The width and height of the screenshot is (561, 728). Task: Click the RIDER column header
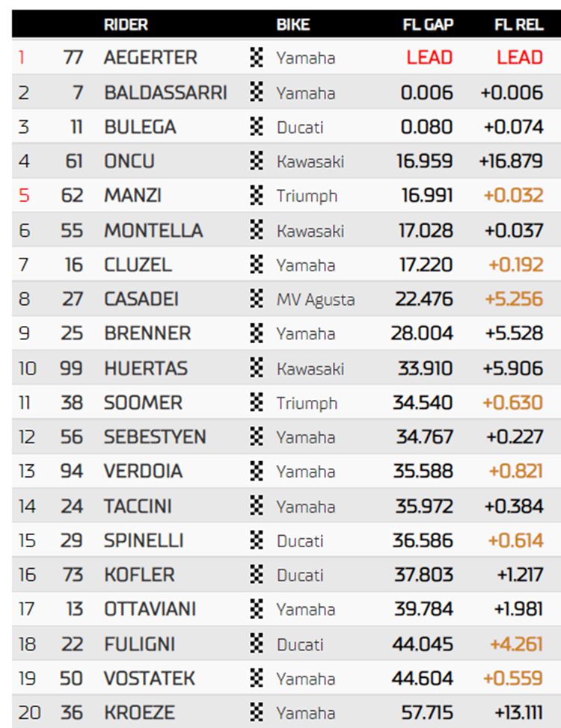126,25
